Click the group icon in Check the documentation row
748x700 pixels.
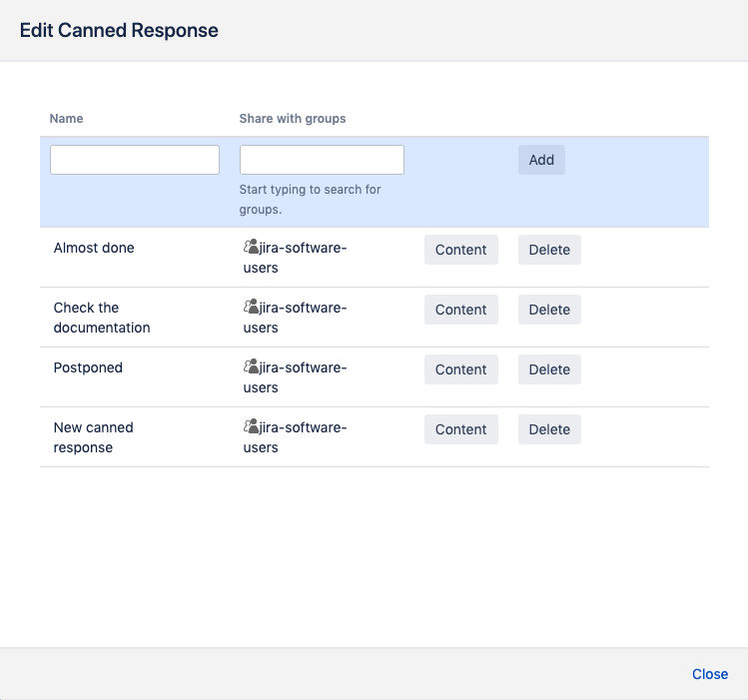point(251,308)
